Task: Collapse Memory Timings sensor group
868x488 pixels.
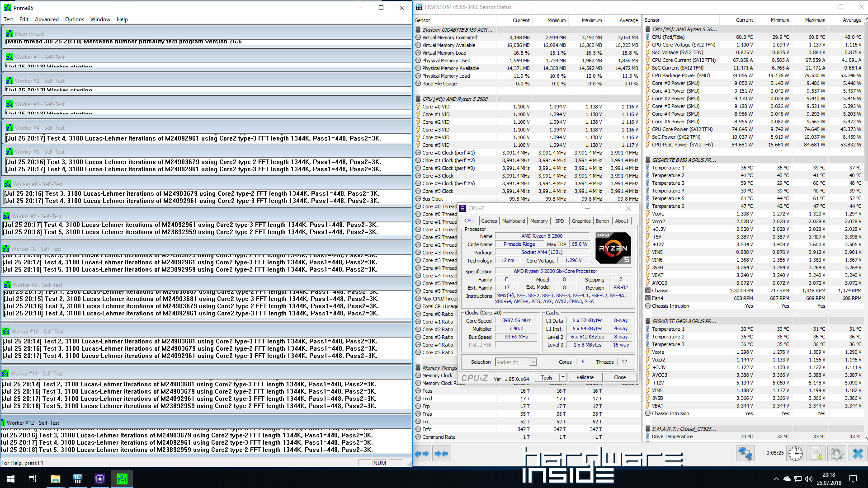Action: 418,368
